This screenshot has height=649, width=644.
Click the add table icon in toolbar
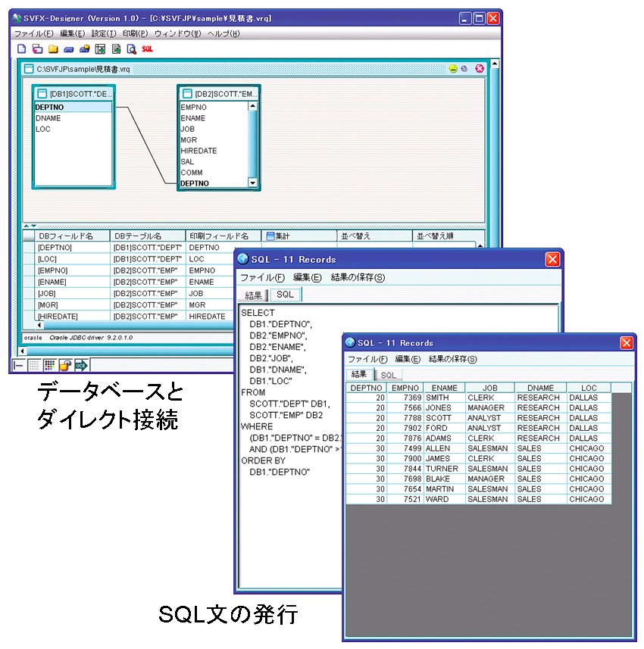point(100,48)
